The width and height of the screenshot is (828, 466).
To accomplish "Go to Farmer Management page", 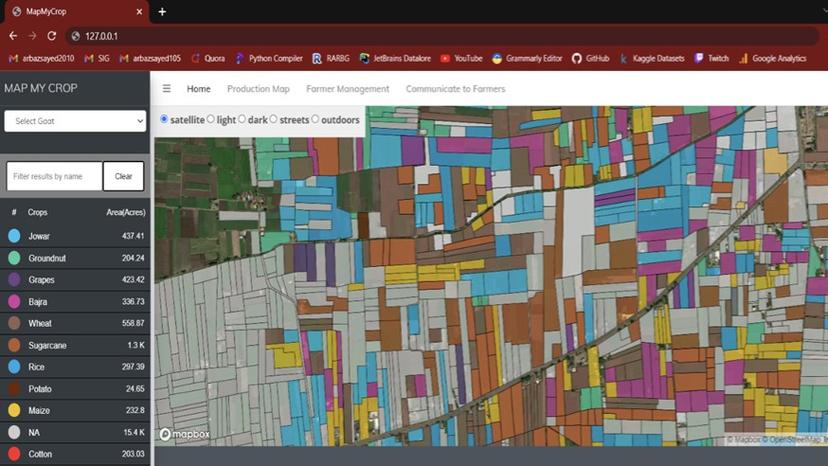I will coord(347,89).
